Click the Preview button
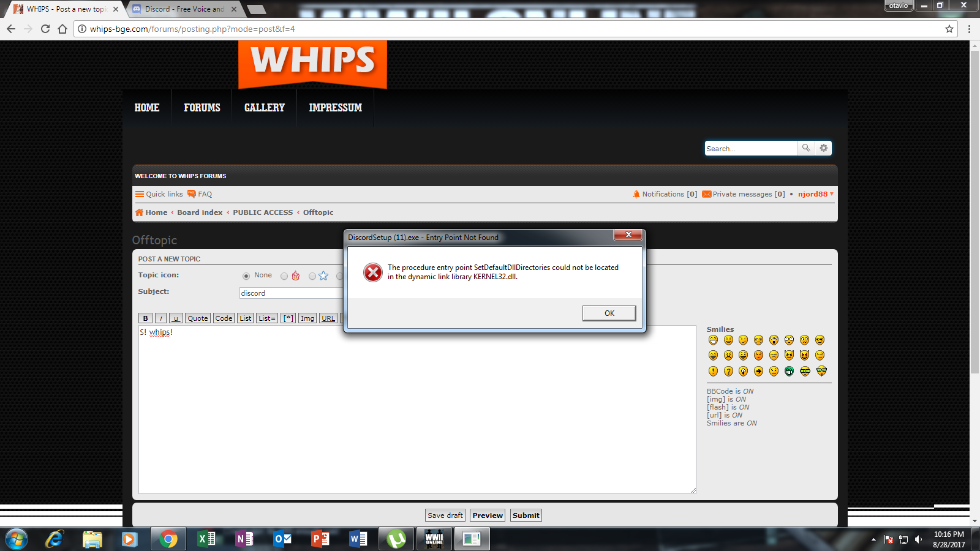This screenshot has height=551, width=980. [488, 515]
